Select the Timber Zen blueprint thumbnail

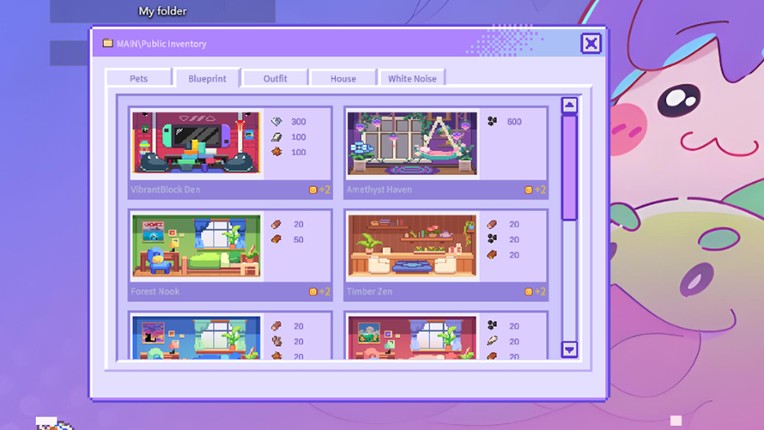pos(412,246)
